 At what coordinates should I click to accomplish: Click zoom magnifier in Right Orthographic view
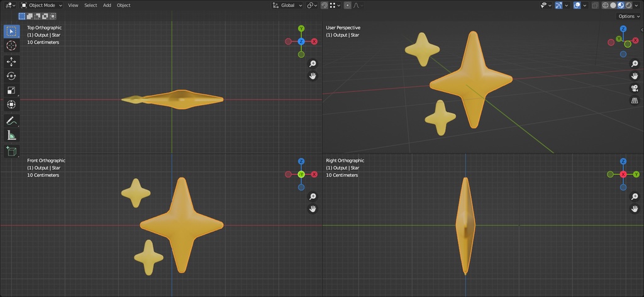click(x=635, y=197)
